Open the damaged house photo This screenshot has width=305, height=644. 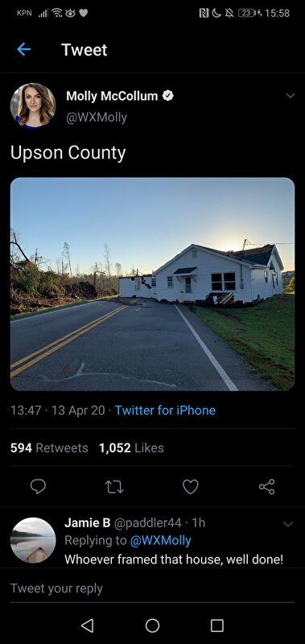(152, 284)
